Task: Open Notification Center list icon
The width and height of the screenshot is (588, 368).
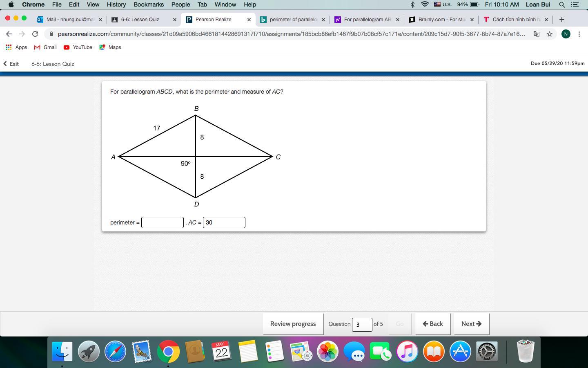Action: tap(575, 4)
